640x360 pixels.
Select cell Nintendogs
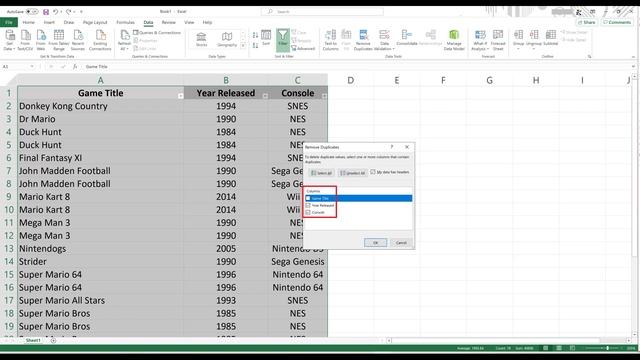(x=100, y=249)
